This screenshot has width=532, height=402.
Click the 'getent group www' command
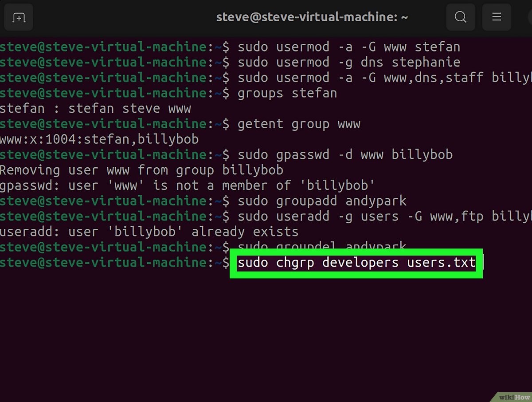click(x=299, y=124)
